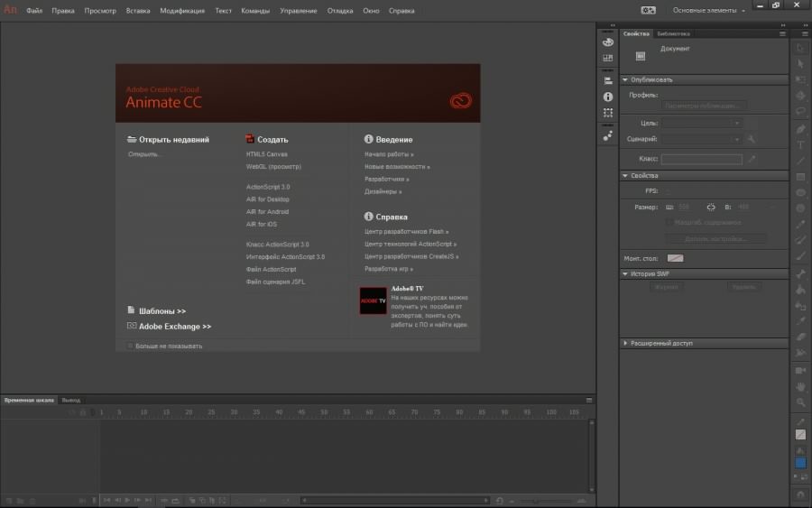This screenshot has width=812, height=508.
Task: Click the 'Класс' input field
Action: pyautogui.click(x=701, y=159)
